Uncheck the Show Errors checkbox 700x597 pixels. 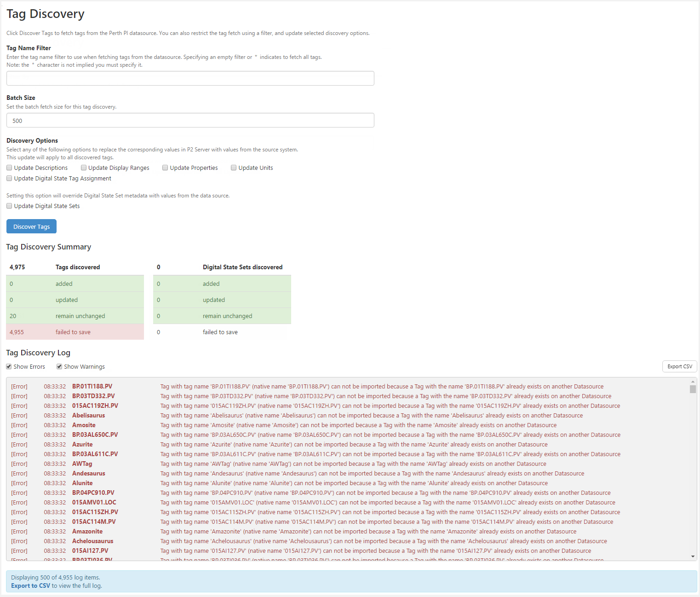click(9, 367)
